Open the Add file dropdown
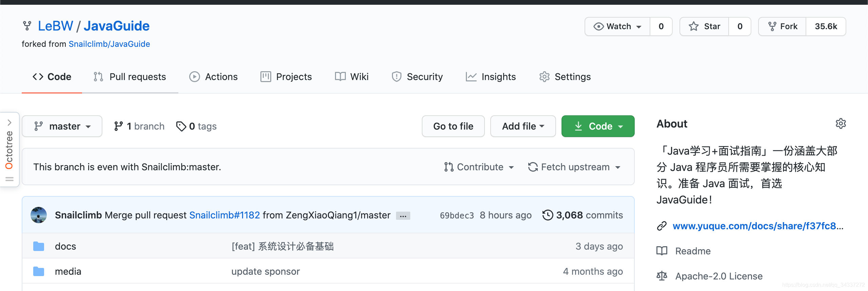Screen dimensions: 868x291 click(x=523, y=126)
